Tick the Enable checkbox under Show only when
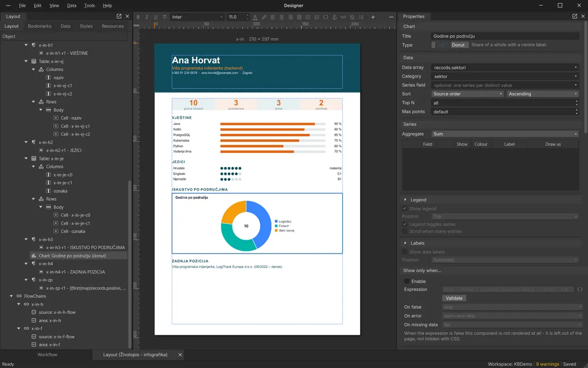The image size is (588, 368). (x=407, y=281)
